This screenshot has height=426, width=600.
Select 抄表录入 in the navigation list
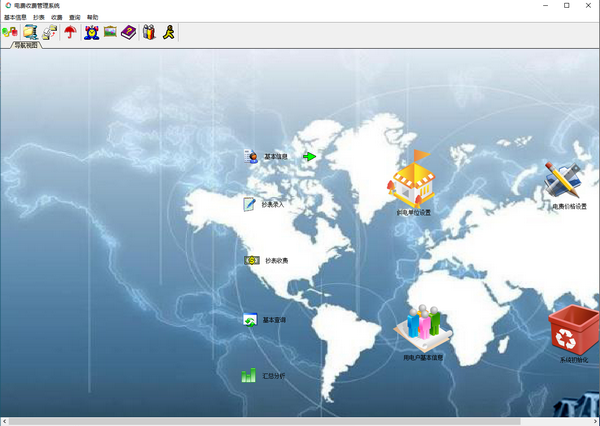click(x=272, y=205)
